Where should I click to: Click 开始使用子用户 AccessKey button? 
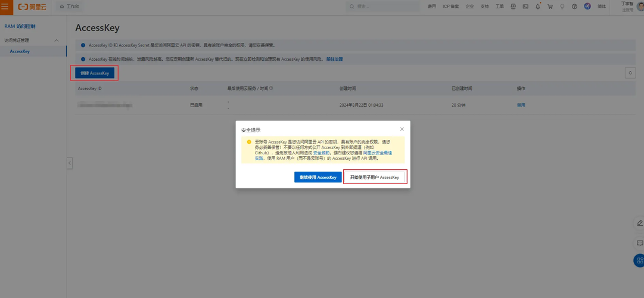pos(375,177)
